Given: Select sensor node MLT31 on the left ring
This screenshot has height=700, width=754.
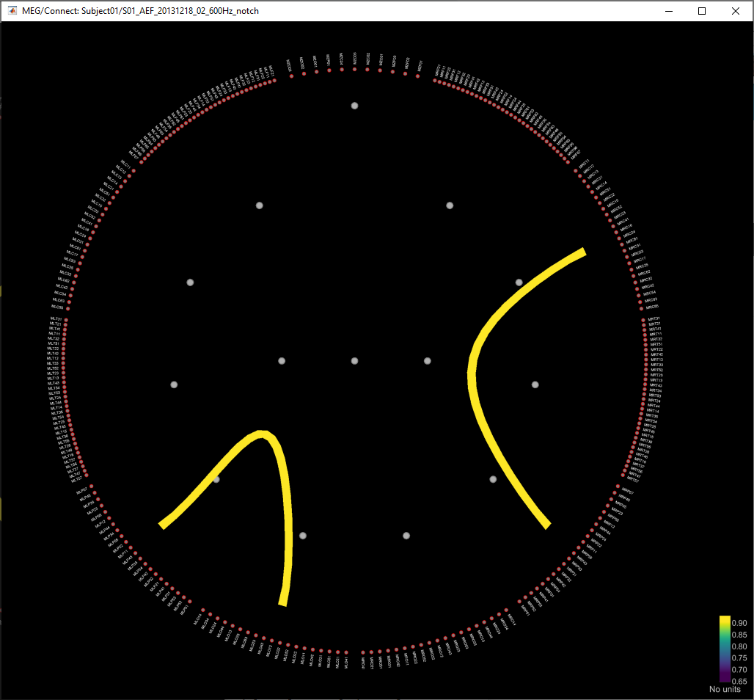Looking at the screenshot, I should tap(66, 319).
